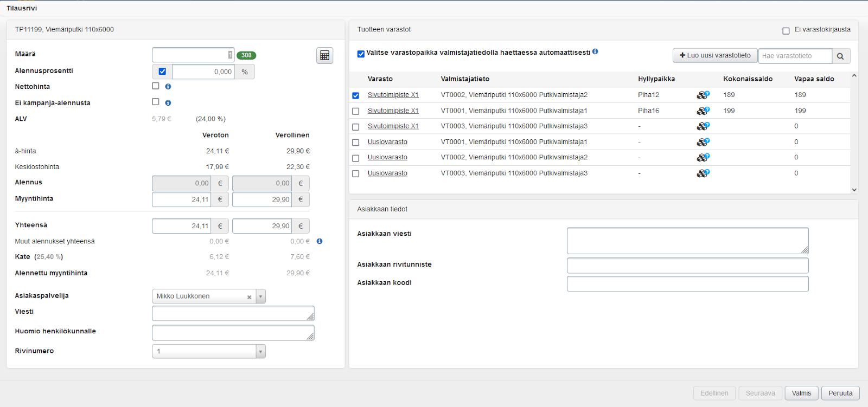Click the info icon beside Ei kampanja-alennusta
The width and height of the screenshot is (868, 407).
(168, 103)
